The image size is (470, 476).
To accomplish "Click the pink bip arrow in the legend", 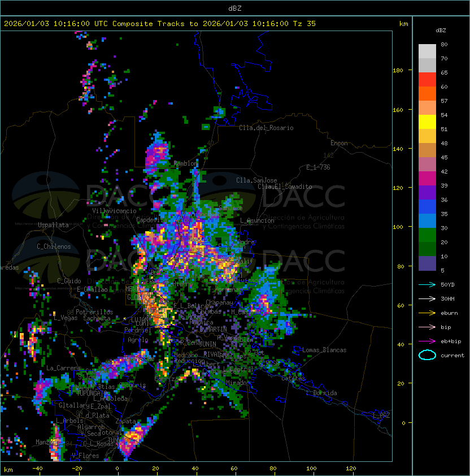I will pos(427,327).
